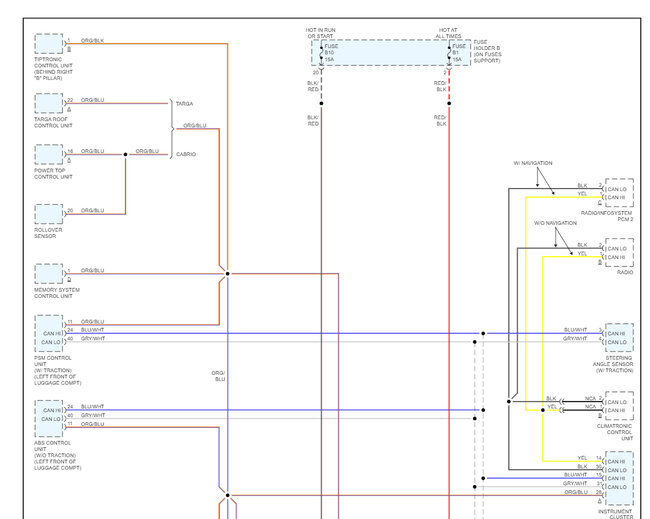This screenshot has width=650, height=519.
Task: Select the Instrument Cluster connector box
Action: [619, 478]
